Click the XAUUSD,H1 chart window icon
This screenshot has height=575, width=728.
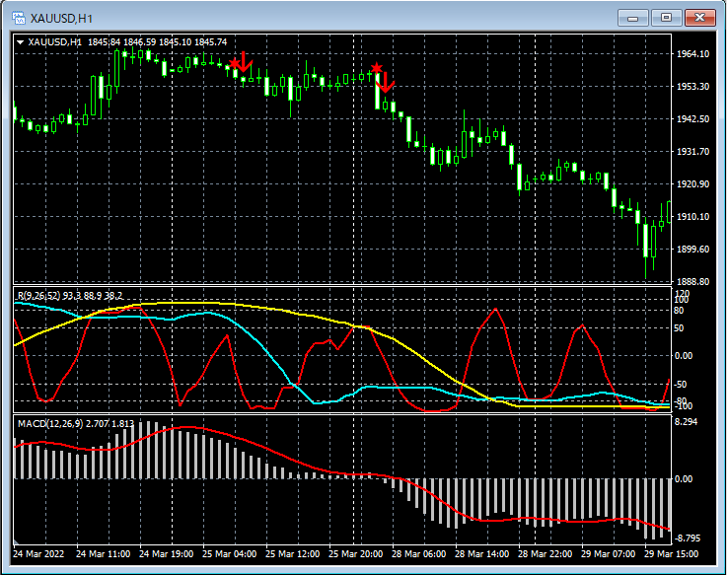click(x=19, y=18)
